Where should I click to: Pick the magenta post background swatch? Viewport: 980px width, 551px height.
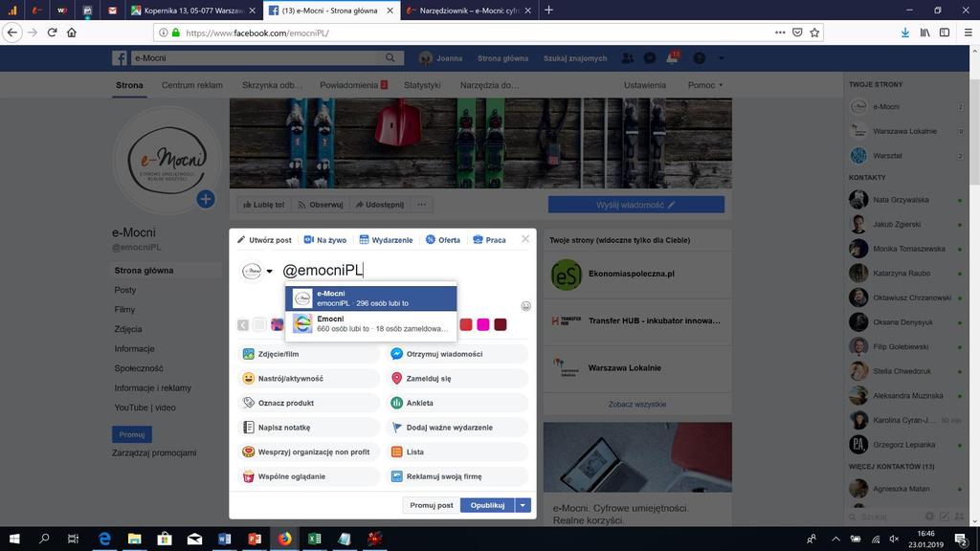[483, 325]
